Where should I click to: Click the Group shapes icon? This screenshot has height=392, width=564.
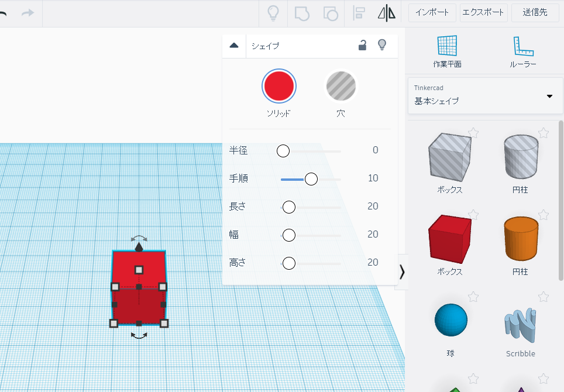click(x=302, y=13)
